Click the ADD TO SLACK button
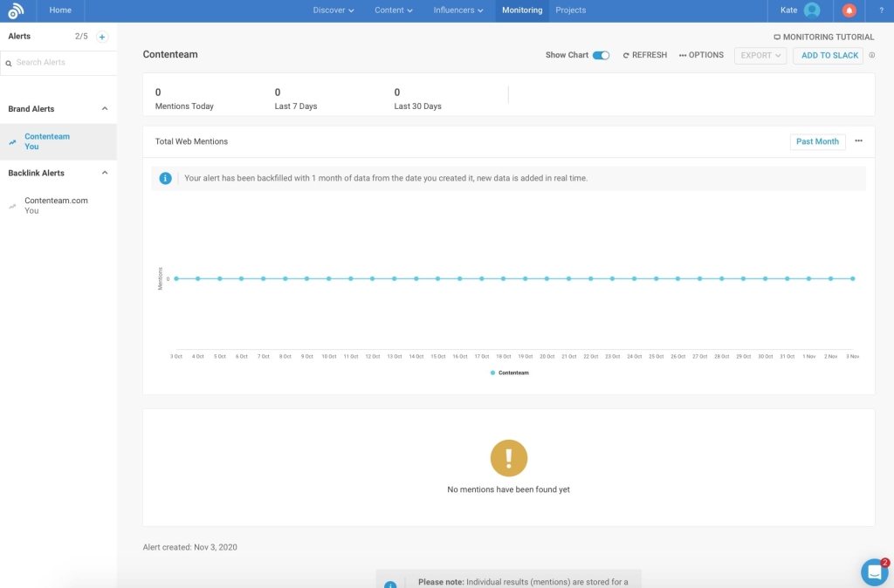The height and width of the screenshot is (588, 894). point(828,55)
